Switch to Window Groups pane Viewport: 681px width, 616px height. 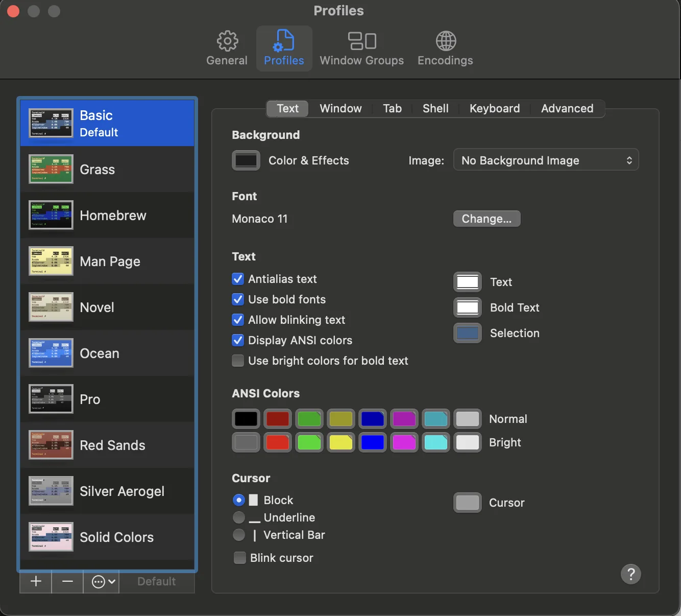pyautogui.click(x=361, y=48)
